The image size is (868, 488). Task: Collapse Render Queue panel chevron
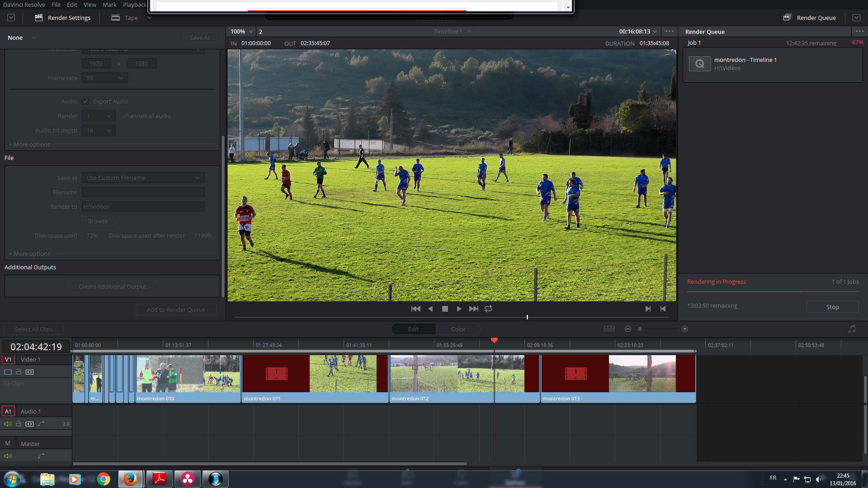(x=856, y=18)
